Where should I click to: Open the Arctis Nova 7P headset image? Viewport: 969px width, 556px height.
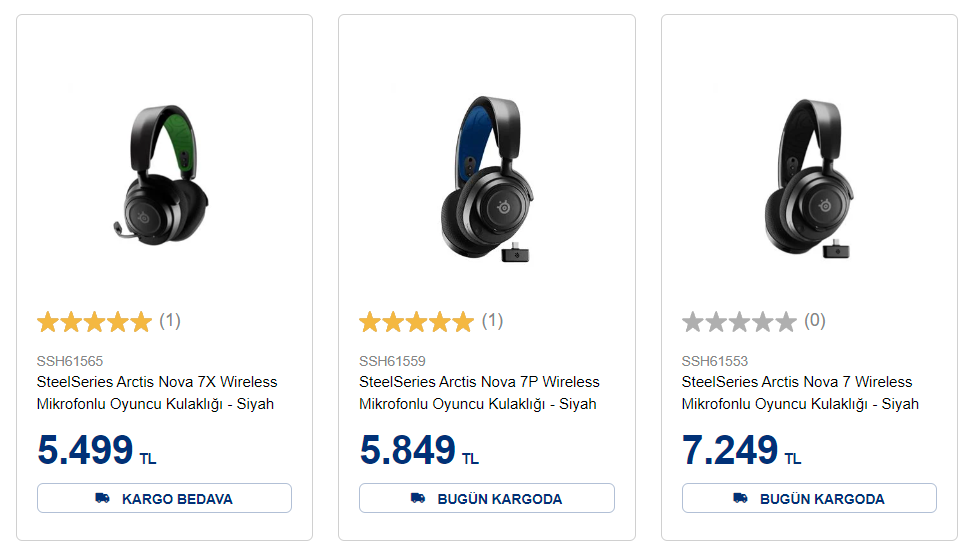487,180
